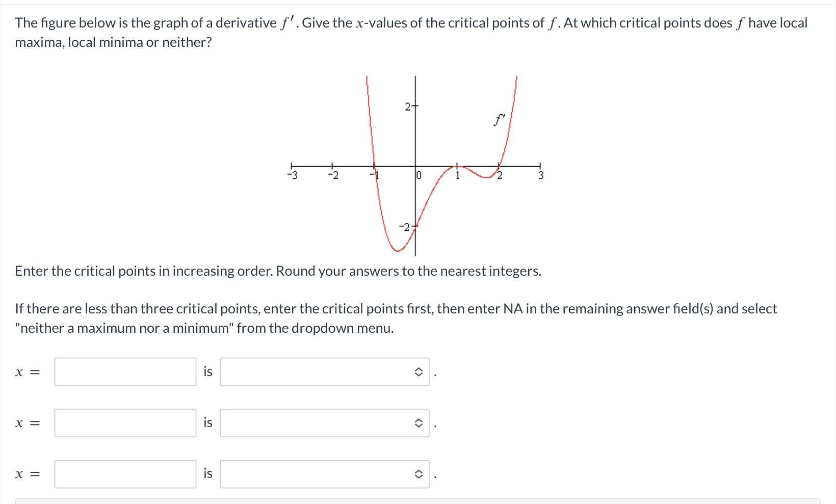Open the second classification dropdown
The height and width of the screenshot is (504, 836).
point(324,423)
